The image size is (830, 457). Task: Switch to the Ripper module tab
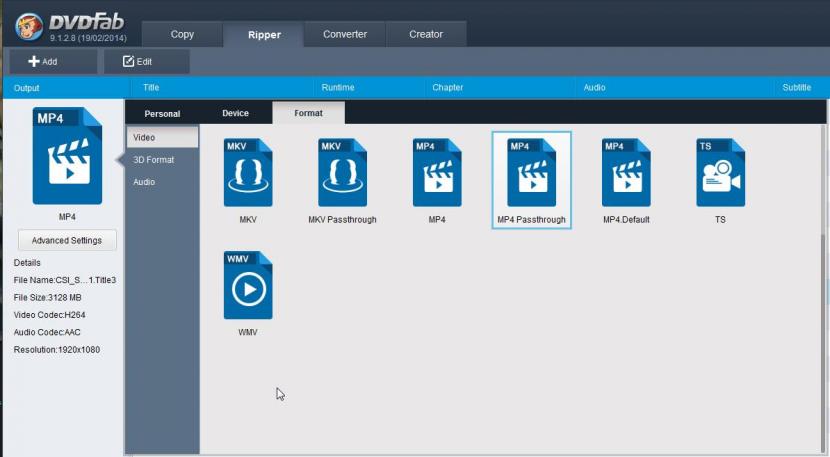tap(264, 35)
